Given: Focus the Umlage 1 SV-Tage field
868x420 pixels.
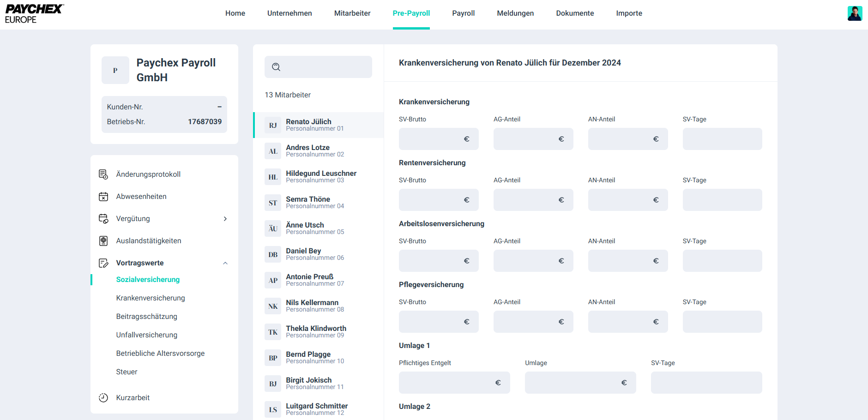Looking at the screenshot, I should [706, 383].
